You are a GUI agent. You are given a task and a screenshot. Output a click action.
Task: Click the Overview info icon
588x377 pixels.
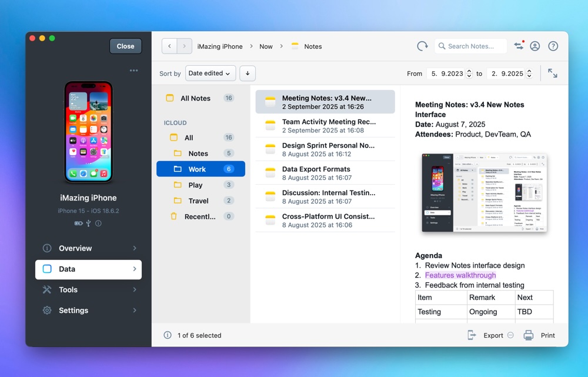pyautogui.click(x=47, y=248)
